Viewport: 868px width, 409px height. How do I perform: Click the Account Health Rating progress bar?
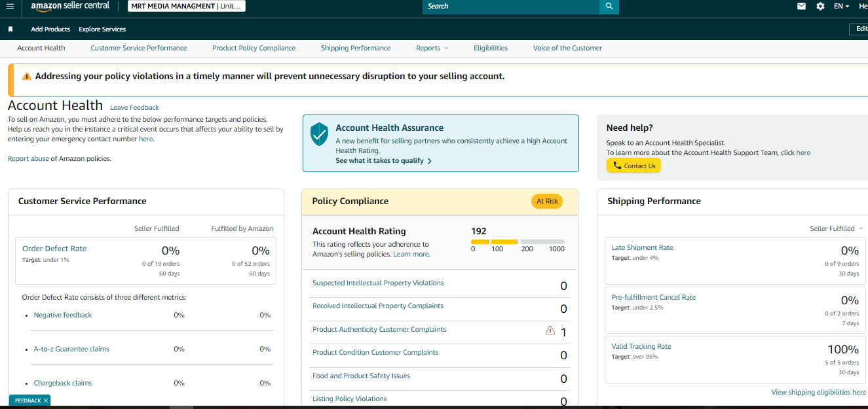pyautogui.click(x=518, y=242)
